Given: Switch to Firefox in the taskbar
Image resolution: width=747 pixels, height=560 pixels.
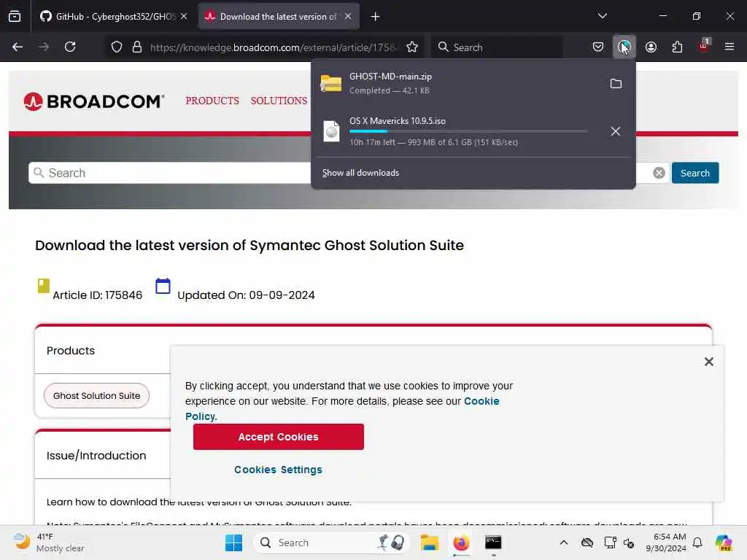Looking at the screenshot, I should (x=461, y=542).
